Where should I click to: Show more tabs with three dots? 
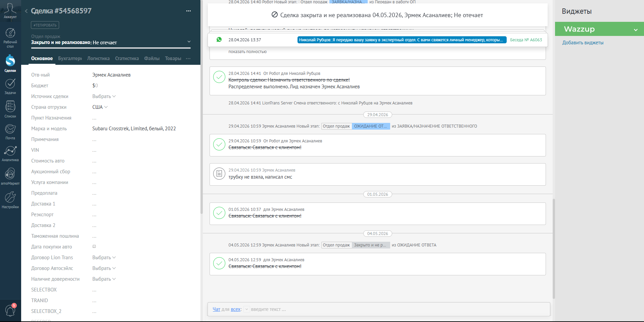tap(188, 58)
